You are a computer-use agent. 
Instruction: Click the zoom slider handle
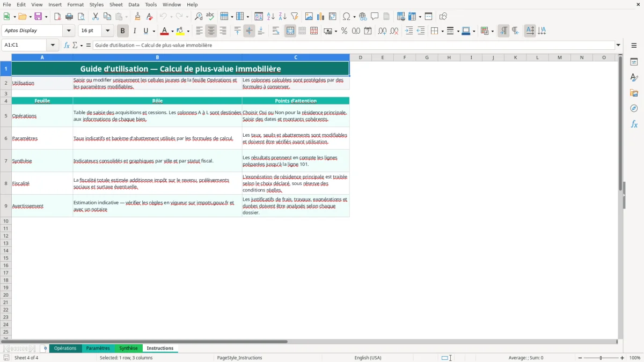click(601, 358)
